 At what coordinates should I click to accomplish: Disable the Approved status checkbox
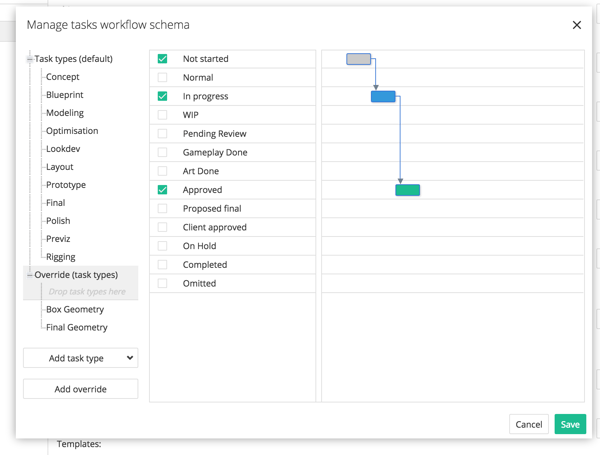point(162,190)
